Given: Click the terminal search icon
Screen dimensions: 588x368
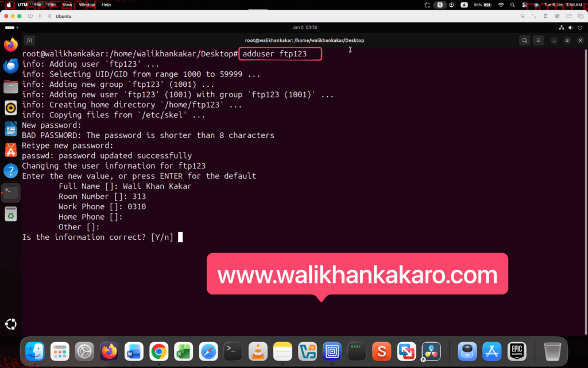Looking at the screenshot, I should pyautogui.click(x=524, y=40).
